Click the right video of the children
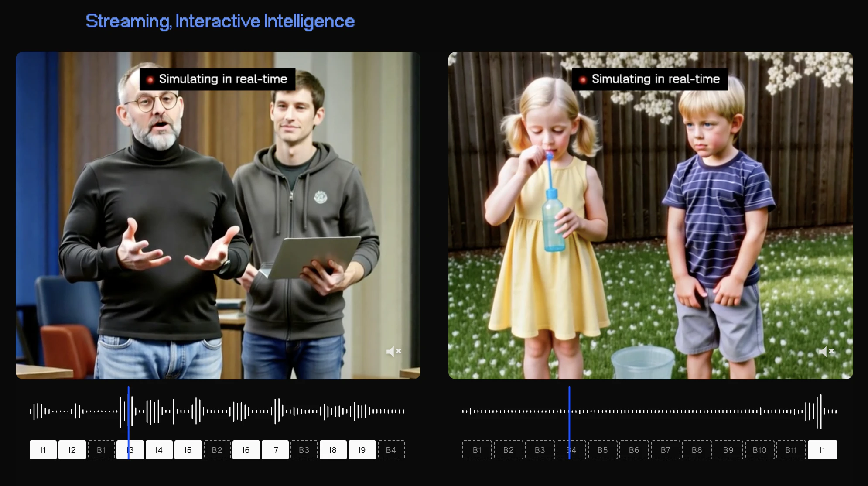Viewport: 868px width, 486px height. (x=651, y=216)
